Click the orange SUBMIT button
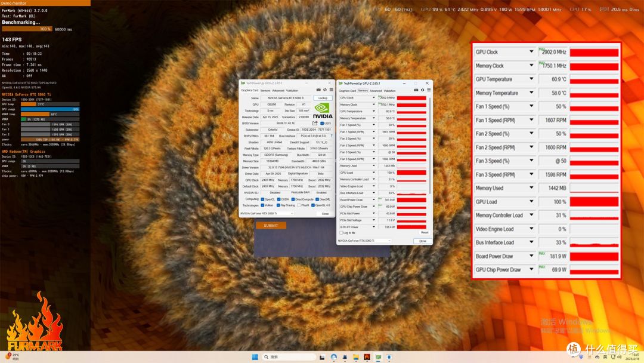 coord(271,225)
